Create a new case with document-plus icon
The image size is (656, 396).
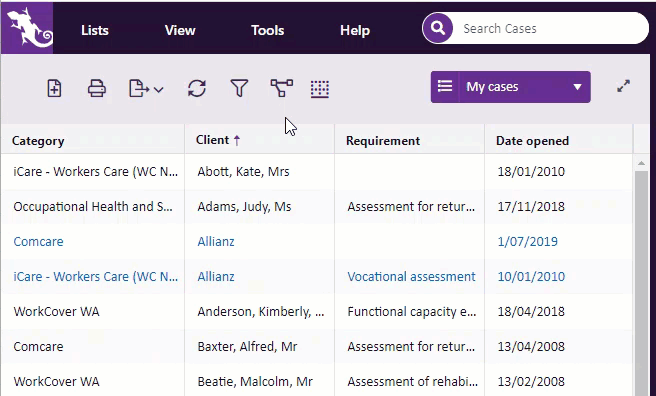[x=54, y=88]
